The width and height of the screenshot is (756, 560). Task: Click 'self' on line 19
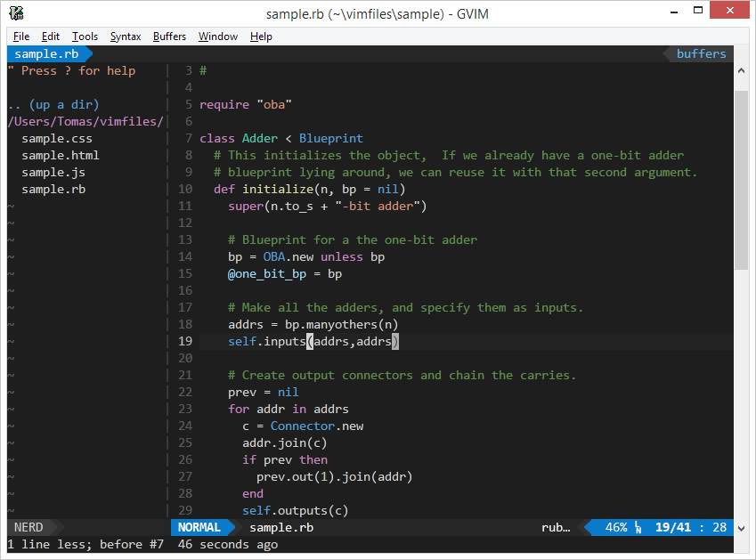[242, 342]
